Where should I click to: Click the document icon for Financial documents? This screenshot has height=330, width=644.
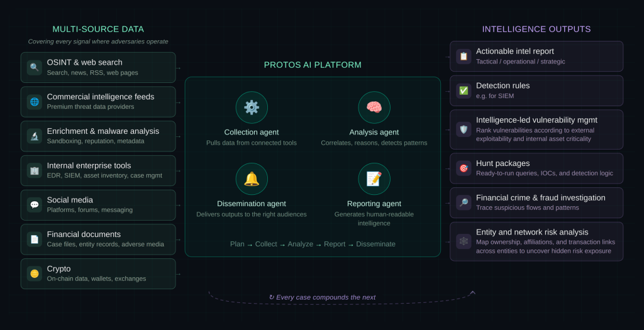pos(35,239)
